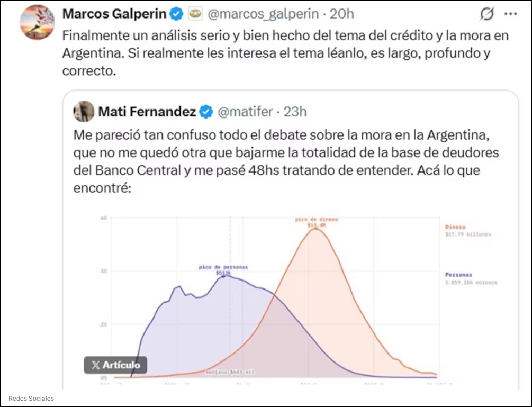Click Marcos Galperin's verified blue badge
The height and width of the screenshot is (407, 532).
point(176,14)
